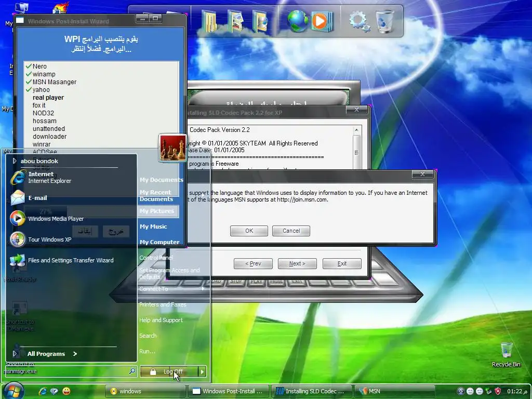Expand the Connect To submenu arrow
532x399 pixels.
pyautogui.click(x=203, y=289)
